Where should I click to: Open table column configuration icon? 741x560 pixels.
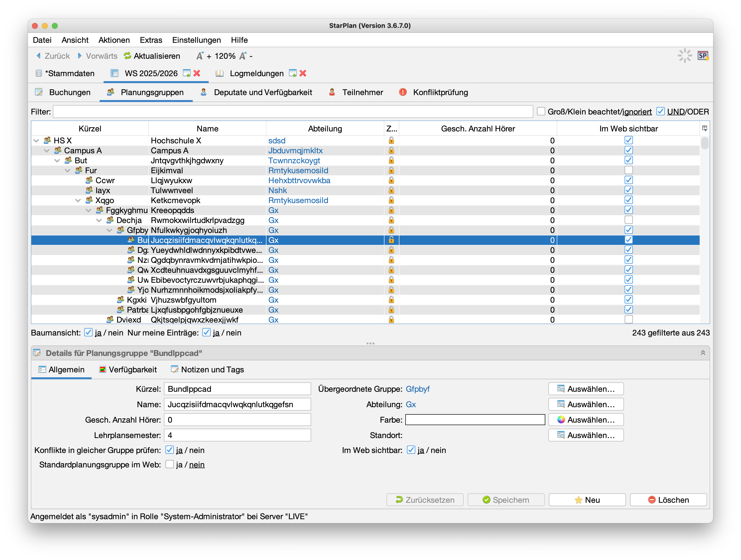click(704, 128)
